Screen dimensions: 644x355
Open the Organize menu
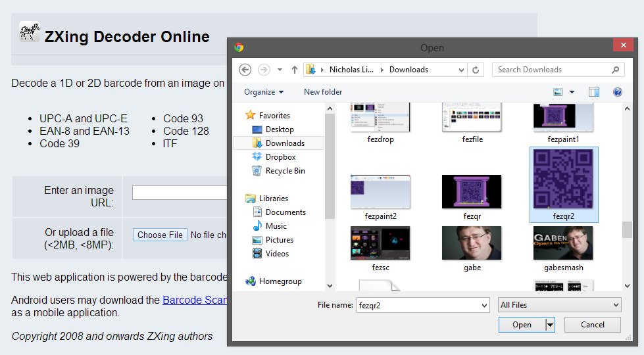click(x=264, y=92)
